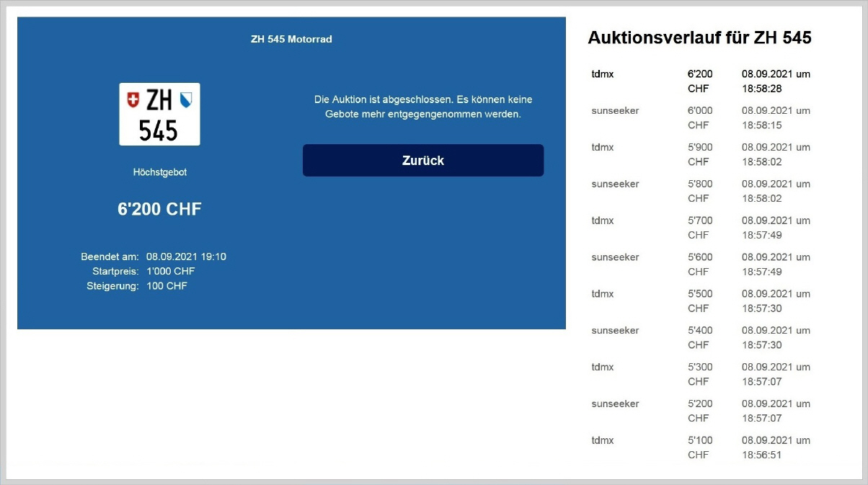Click the Zurück button
The width and height of the screenshot is (868, 485).
tap(422, 160)
